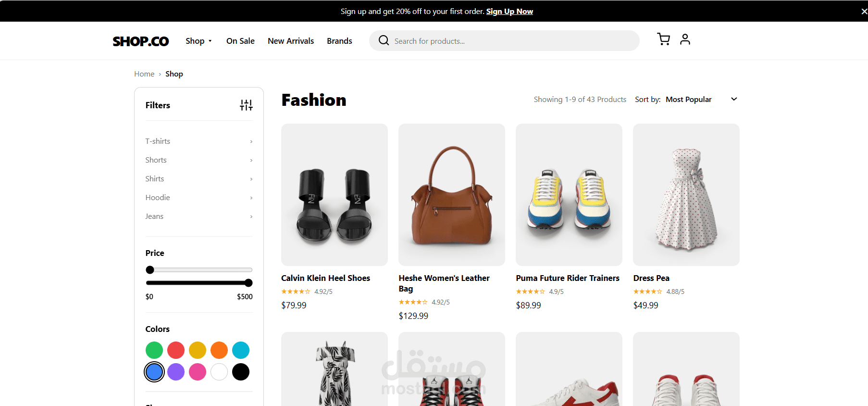
Task: Click the filter sliders icon
Action: (x=246, y=105)
